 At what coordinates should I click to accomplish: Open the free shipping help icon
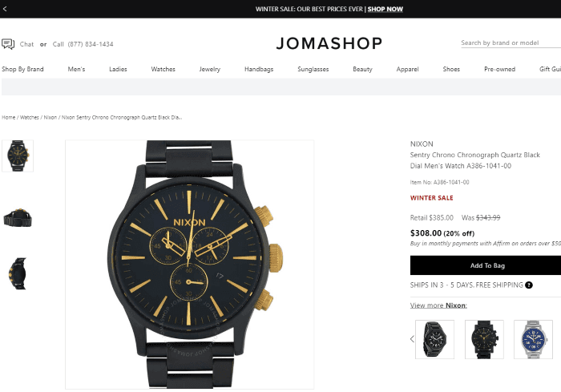click(x=529, y=285)
